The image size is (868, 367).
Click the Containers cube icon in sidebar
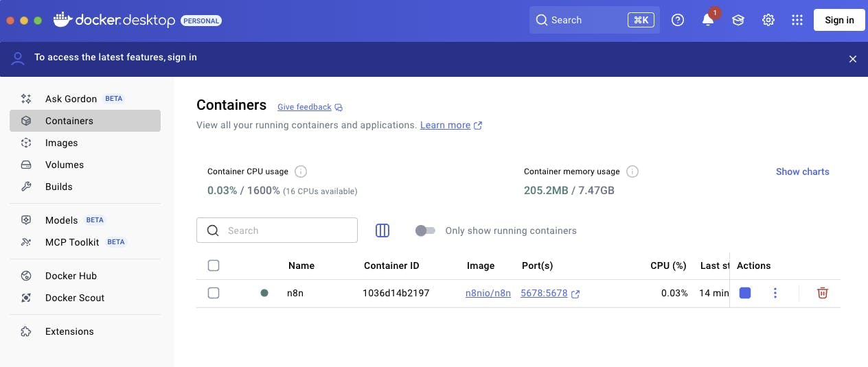pos(26,121)
